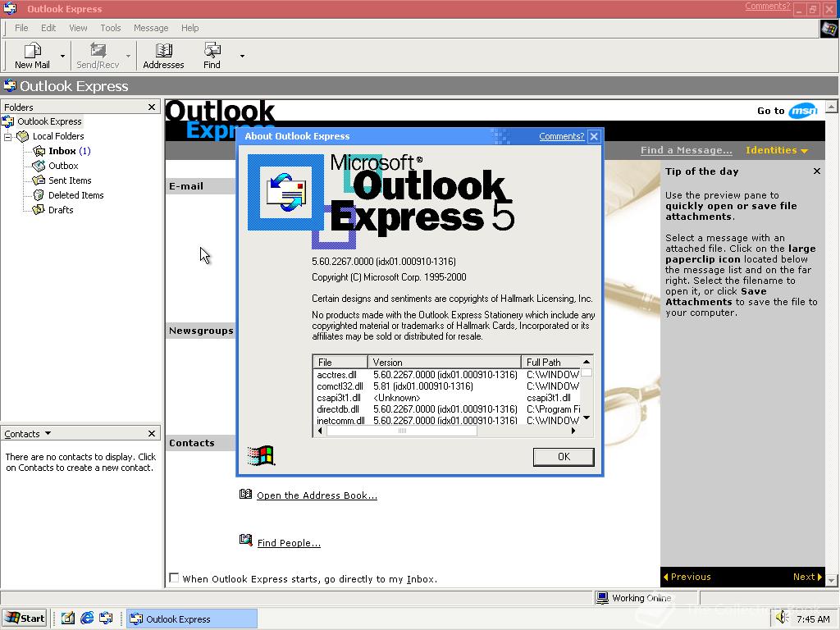The width and height of the screenshot is (840, 630).
Task: Click the Find People link
Action: pyautogui.click(x=289, y=543)
